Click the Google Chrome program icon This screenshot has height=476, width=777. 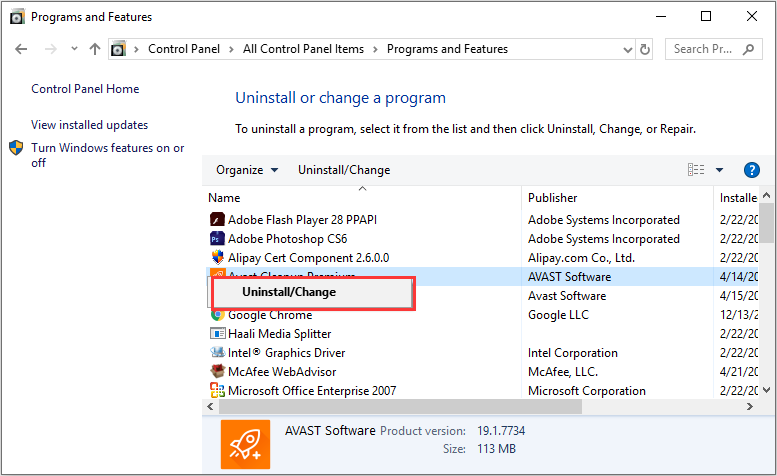pyautogui.click(x=217, y=315)
